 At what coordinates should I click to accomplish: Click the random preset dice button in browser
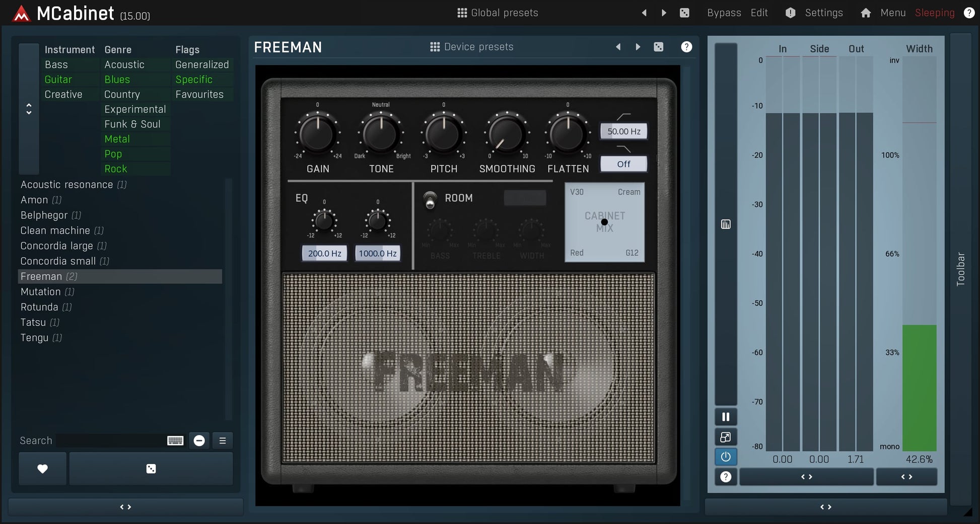click(151, 469)
